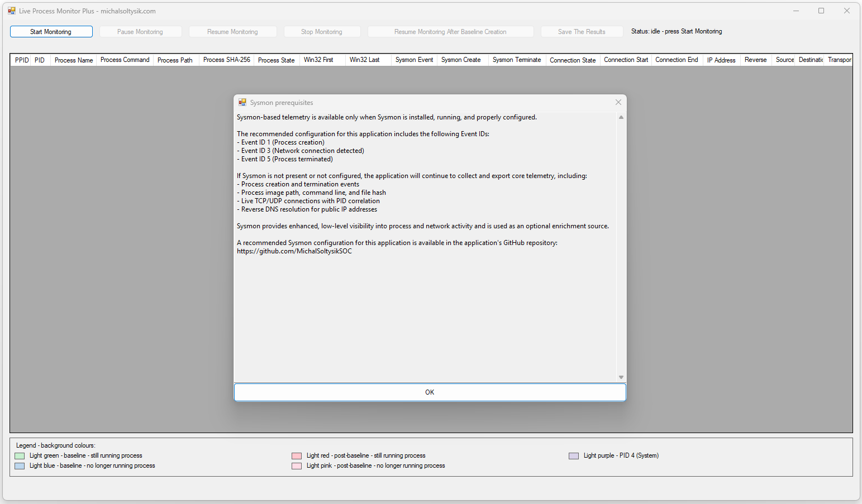Viewport: 862px width, 504px height.
Task: Click the PPID column header
Action: pyautogui.click(x=22, y=60)
